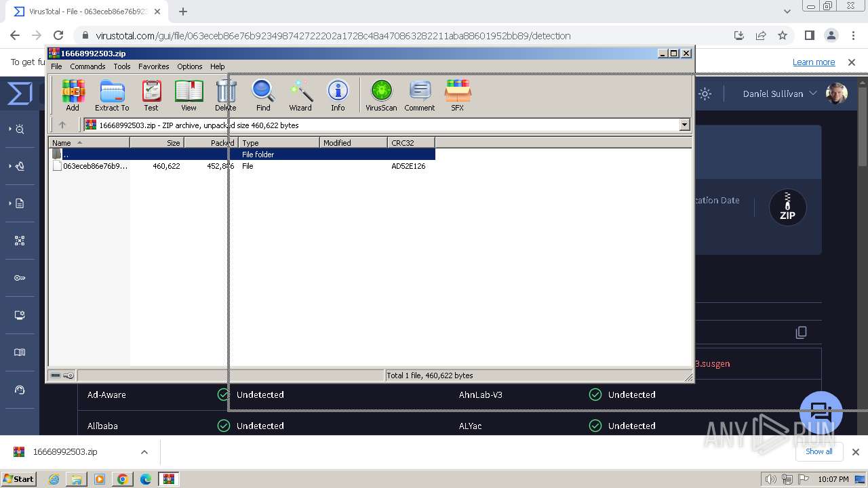Open the 16668992503.zip download options chevron
Image resolution: width=868 pixels, height=488 pixels.
coord(144,452)
